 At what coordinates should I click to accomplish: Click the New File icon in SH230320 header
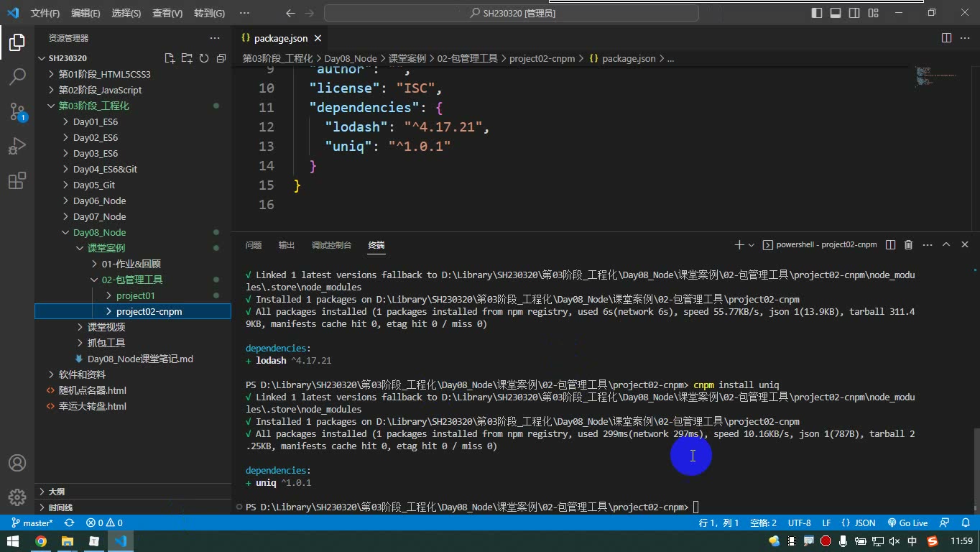(170, 58)
